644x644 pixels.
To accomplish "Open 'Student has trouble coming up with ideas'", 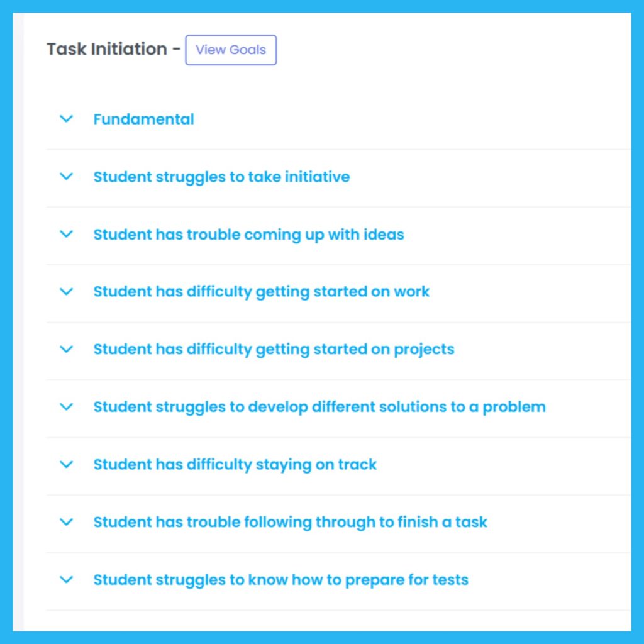I will click(x=248, y=235).
